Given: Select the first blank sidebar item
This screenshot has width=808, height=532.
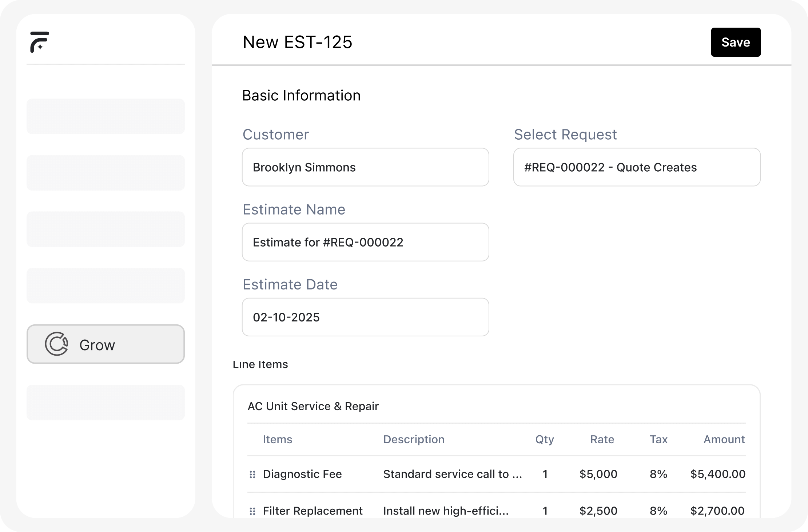Looking at the screenshot, I should (106, 116).
